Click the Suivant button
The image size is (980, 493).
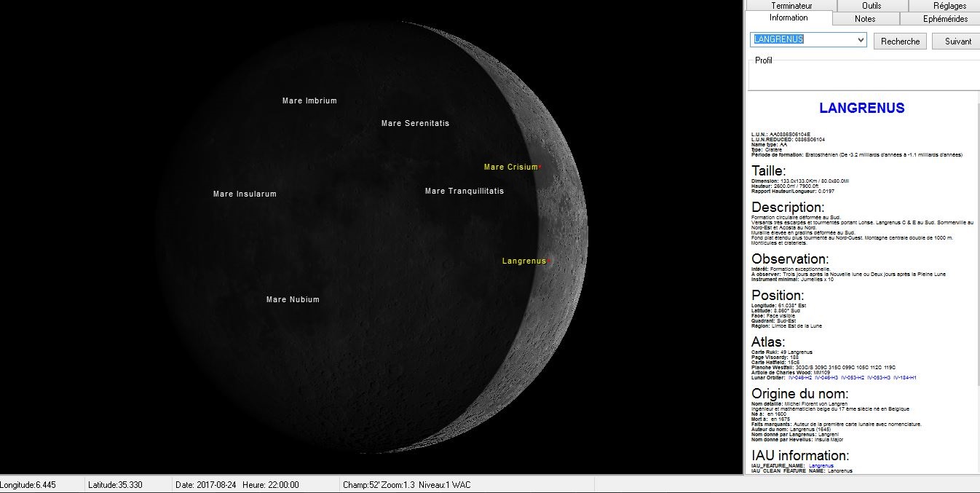[957, 42]
